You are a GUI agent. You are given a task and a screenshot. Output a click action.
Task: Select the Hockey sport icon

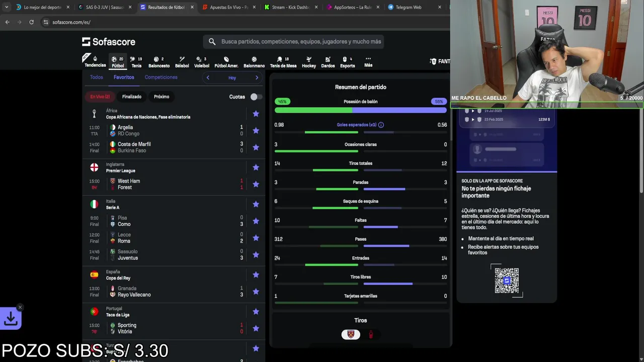tap(309, 61)
